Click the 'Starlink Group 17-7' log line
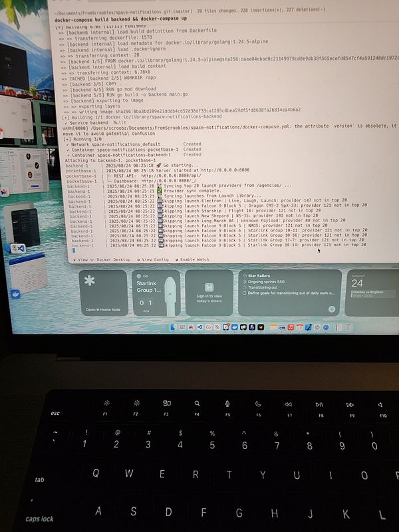 [x=218, y=240]
